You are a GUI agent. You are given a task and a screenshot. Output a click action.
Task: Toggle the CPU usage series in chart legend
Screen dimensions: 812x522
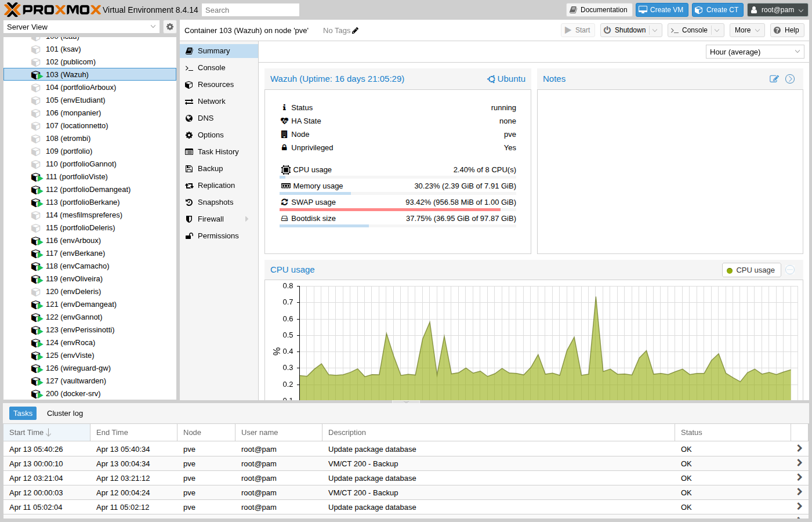[751, 270]
